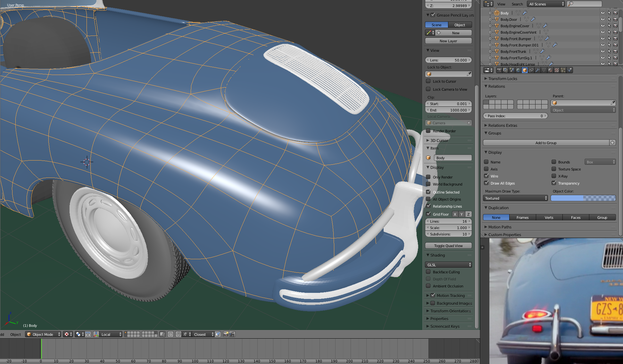Open the Modifiers wrench properties tab
The height and width of the screenshot is (364, 623).
(x=537, y=70)
